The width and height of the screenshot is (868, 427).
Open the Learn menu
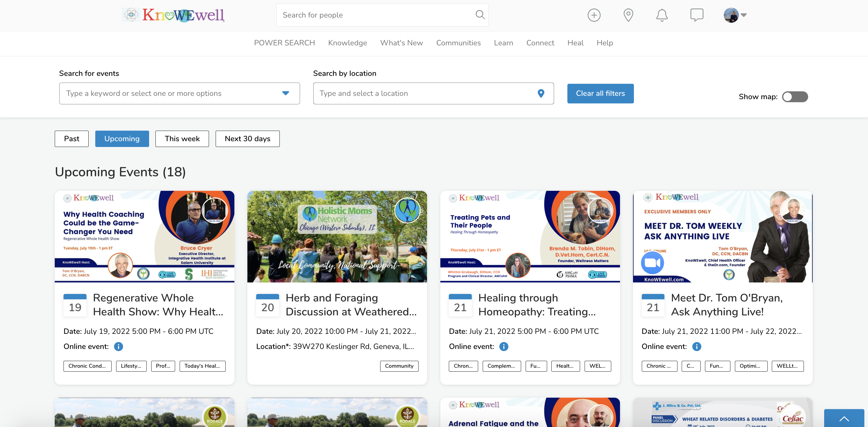[504, 43]
